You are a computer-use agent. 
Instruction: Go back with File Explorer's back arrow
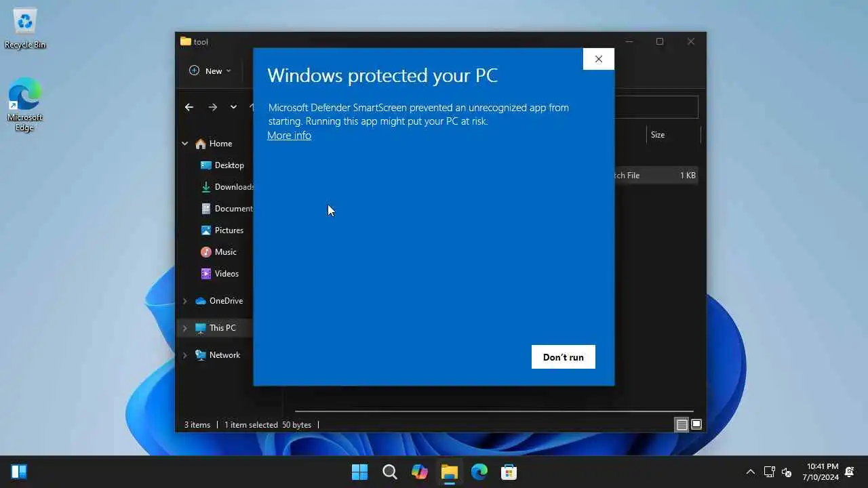(x=189, y=107)
